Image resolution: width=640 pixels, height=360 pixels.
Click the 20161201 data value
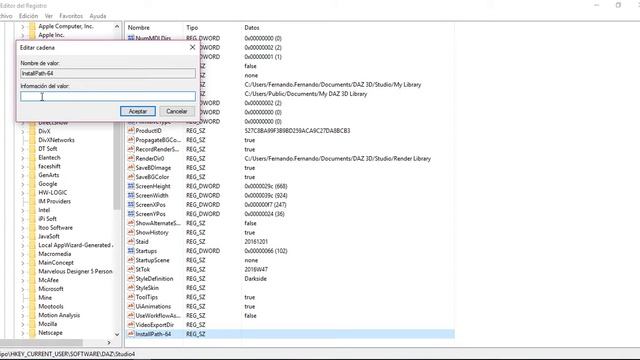[x=256, y=242]
